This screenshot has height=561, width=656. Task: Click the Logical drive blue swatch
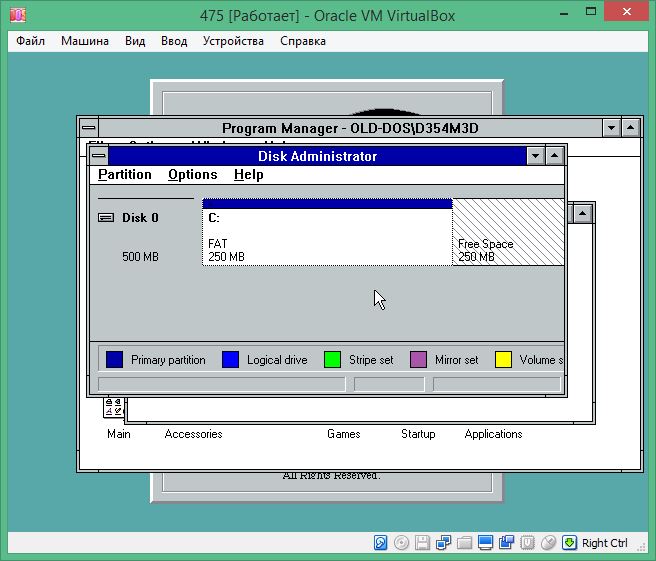(x=230, y=360)
